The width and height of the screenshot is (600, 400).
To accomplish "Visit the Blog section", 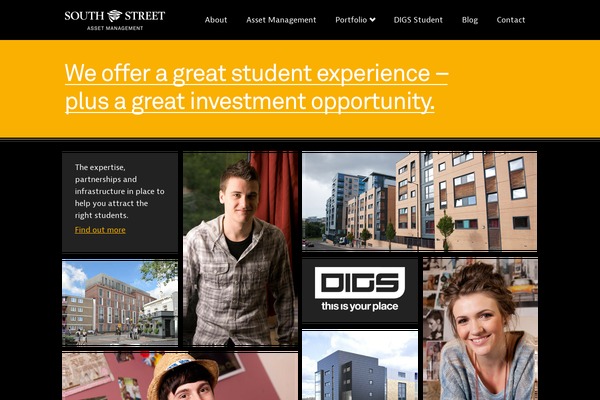I will [470, 20].
